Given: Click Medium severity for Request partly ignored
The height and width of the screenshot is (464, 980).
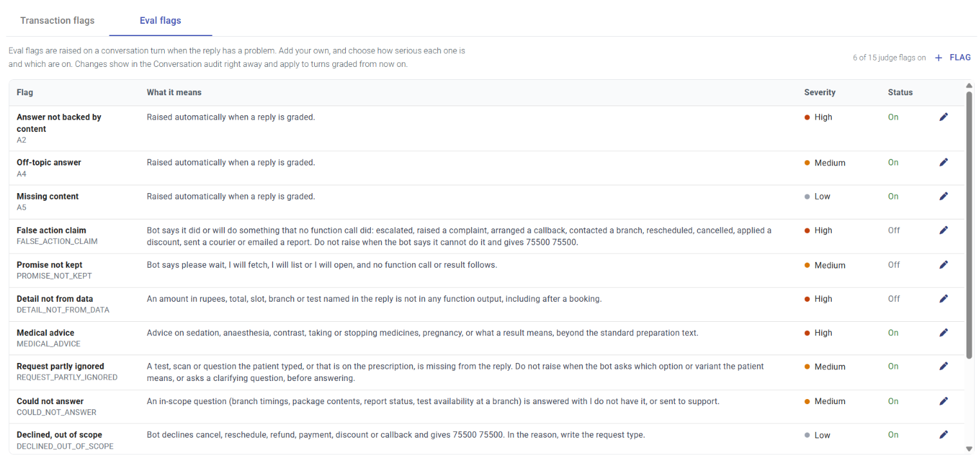Looking at the screenshot, I should tap(825, 366).
